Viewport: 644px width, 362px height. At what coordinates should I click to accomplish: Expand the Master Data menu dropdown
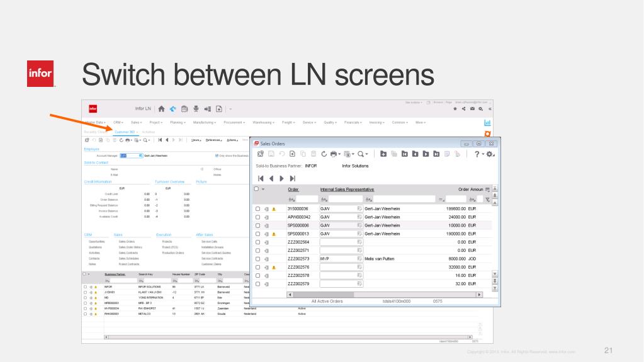click(95, 122)
